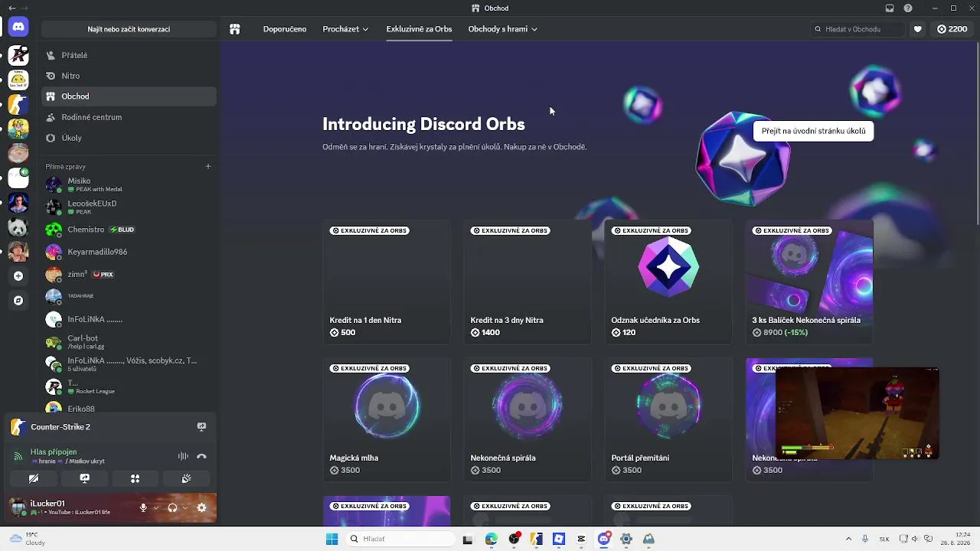980x551 pixels.
Task: Open the Windows Start menu
Action: (332, 539)
